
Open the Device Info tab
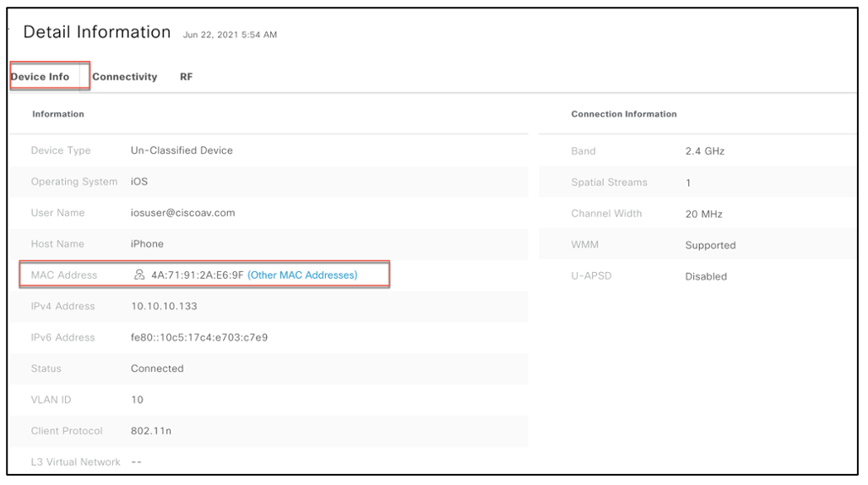(x=41, y=77)
